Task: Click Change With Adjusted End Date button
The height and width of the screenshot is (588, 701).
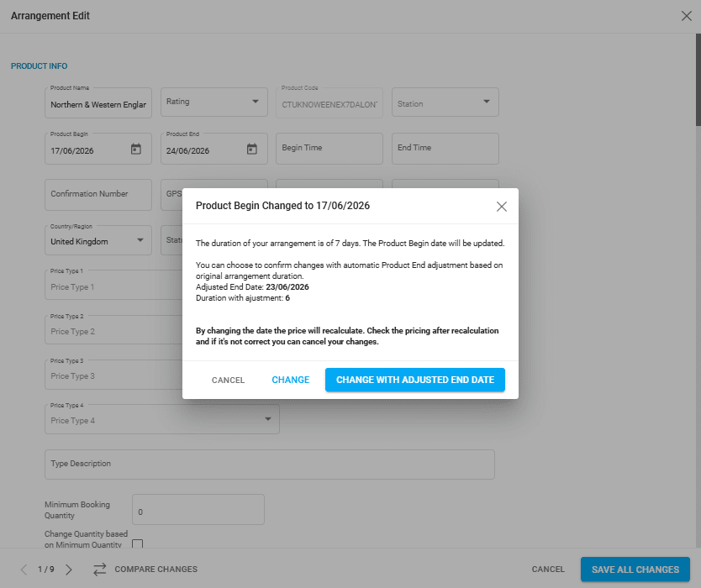Action: coord(415,380)
